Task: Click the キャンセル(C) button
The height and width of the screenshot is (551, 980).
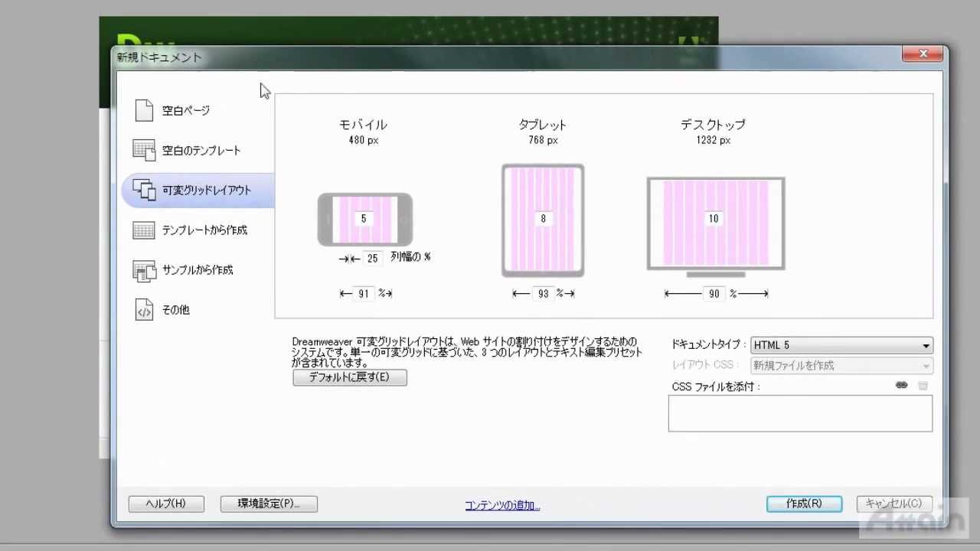Action: point(894,504)
